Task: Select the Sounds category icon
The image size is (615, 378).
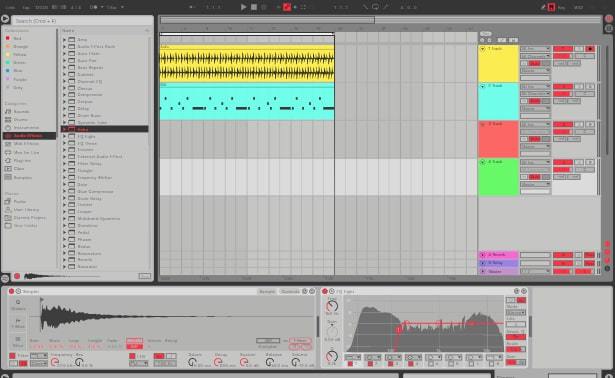Action: (x=8, y=112)
